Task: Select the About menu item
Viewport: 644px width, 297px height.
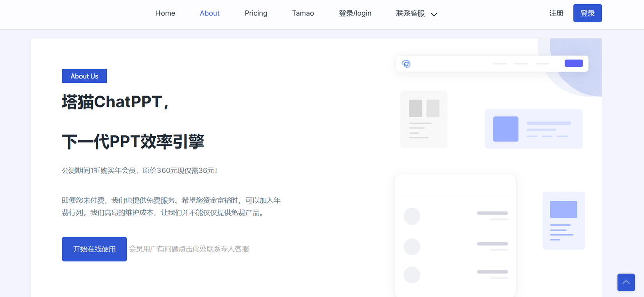Action: [x=210, y=13]
